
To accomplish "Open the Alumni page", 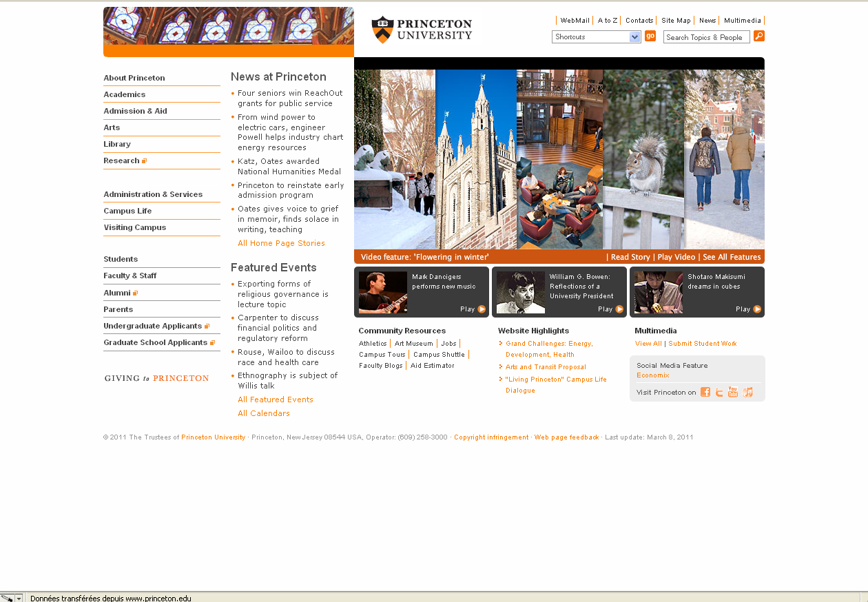I will tap(117, 293).
